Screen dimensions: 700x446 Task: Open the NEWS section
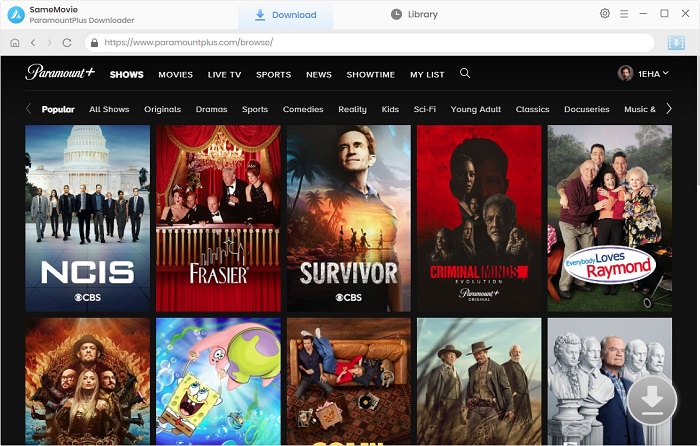coord(319,75)
